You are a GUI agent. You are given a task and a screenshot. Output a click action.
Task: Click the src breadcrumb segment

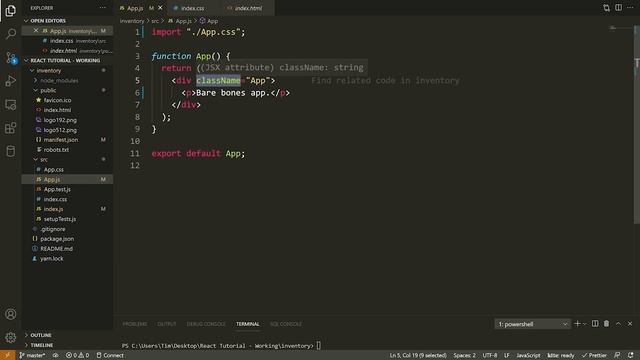[155, 21]
